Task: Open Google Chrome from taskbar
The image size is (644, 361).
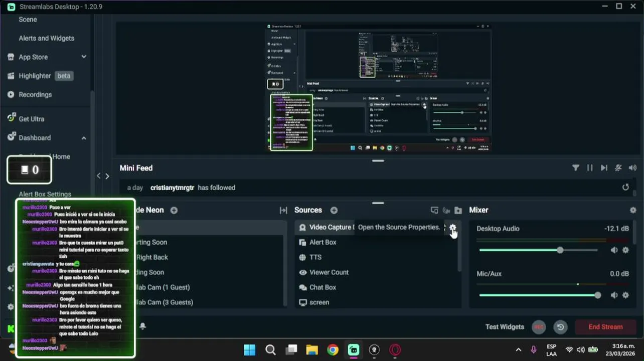Action: 333,350
